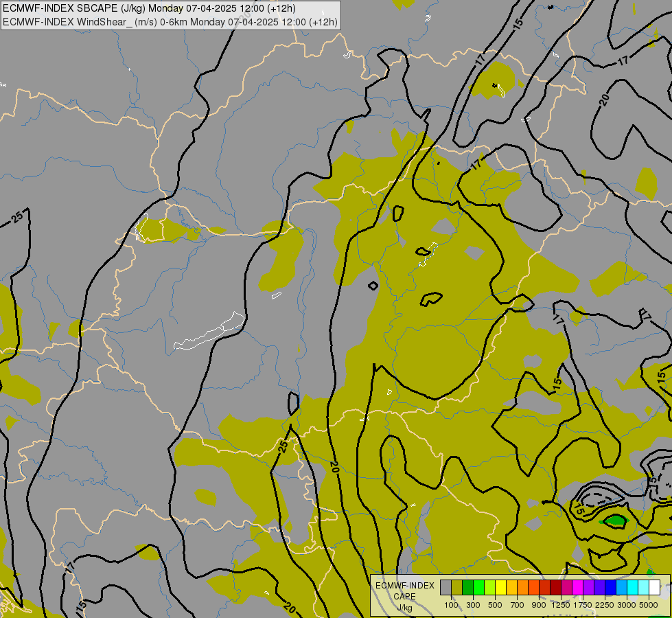This screenshot has height=618, width=672.
Task: Pick the amber legend swatch before 700
Action: tap(511, 588)
